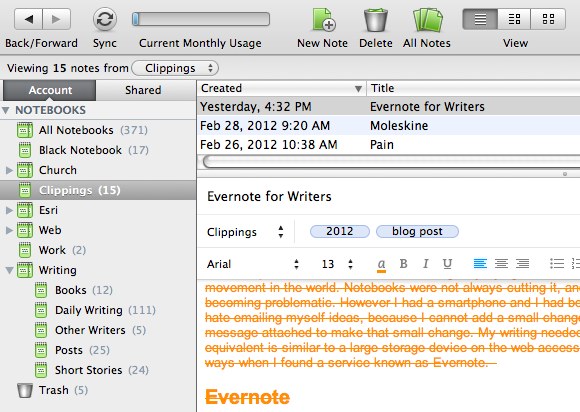
Task: Open the Clippings dropdown beside Viewing notes
Action: coord(175,68)
